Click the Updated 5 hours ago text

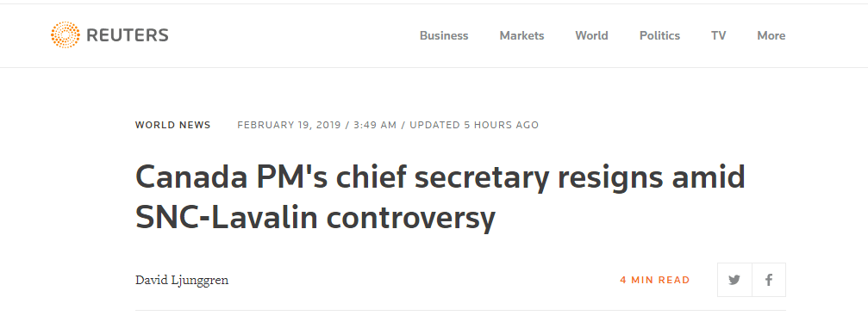474,125
